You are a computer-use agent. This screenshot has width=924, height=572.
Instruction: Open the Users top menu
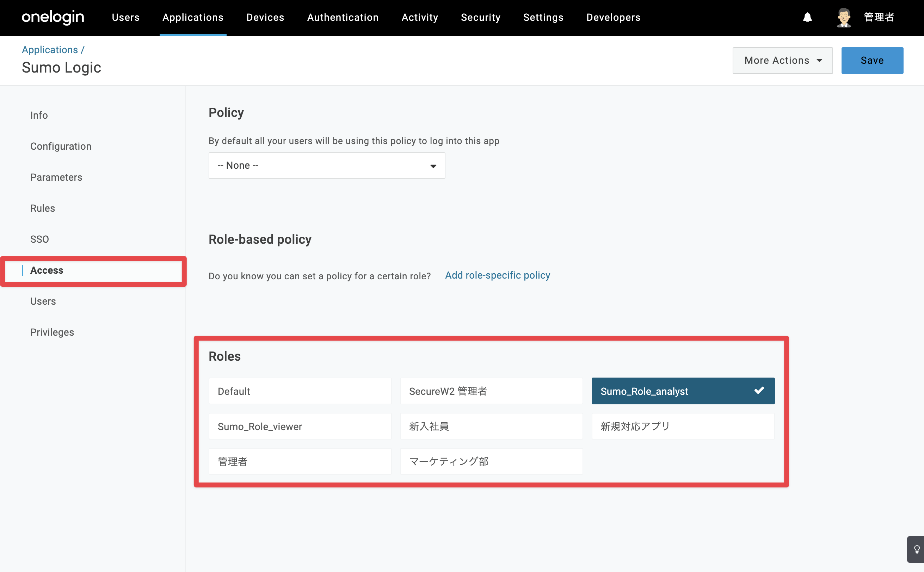coord(126,17)
